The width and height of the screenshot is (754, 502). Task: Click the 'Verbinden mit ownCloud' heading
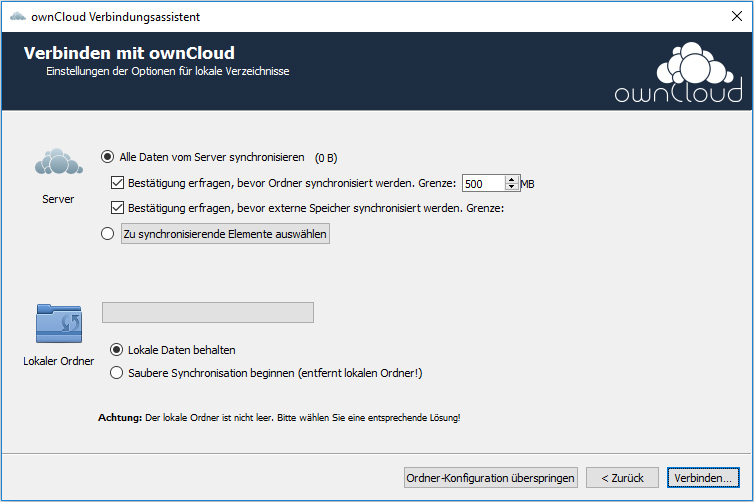pos(129,53)
